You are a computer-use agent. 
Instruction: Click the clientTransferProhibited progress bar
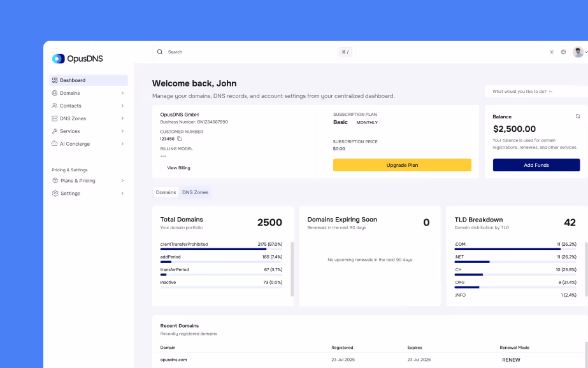tap(221, 249)
